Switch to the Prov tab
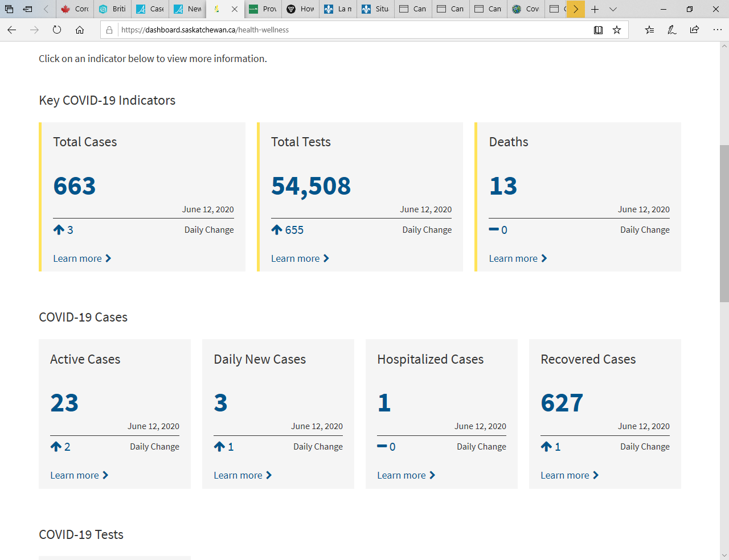729x560 pixels. (x=263, y=9)
